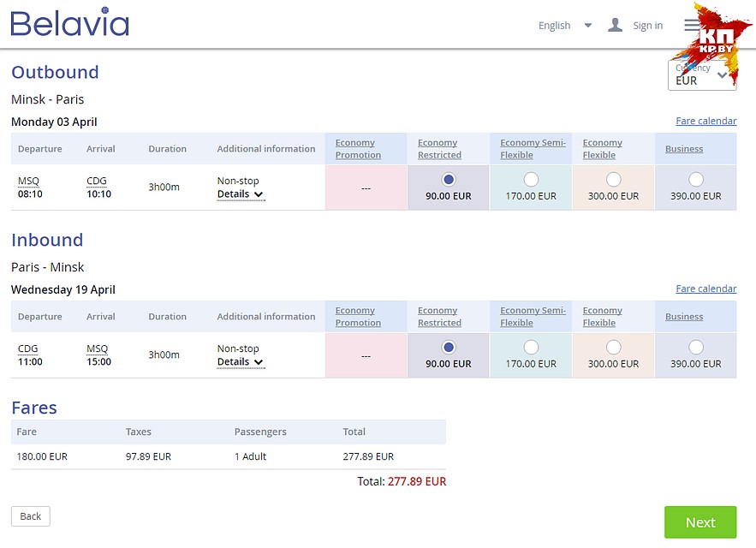756x548 pixels.
Task: Click the 97.89 EUR taxes value
Action: 148,456
